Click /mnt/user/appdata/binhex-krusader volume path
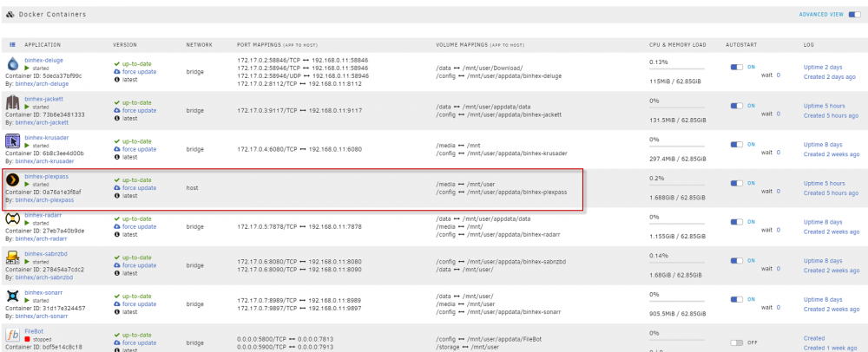Screen dimensions: 868x352 point(517,153)
